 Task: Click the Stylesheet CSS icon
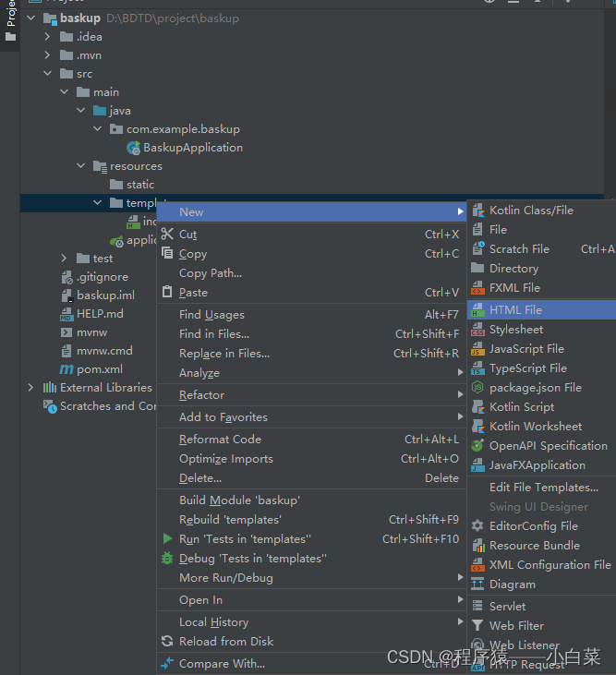coord(477,330)
